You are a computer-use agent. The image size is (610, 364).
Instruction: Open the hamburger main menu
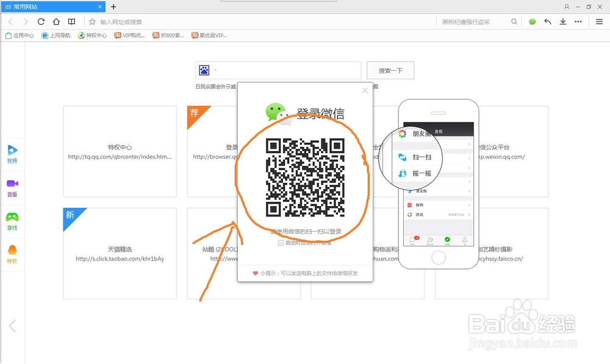click(x=599, y=22)
